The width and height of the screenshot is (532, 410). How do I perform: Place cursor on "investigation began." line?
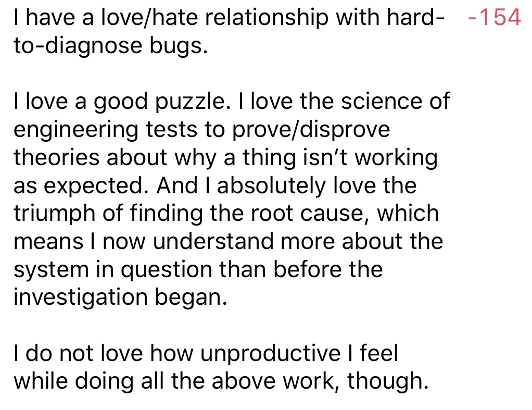[x=120, y=298]
